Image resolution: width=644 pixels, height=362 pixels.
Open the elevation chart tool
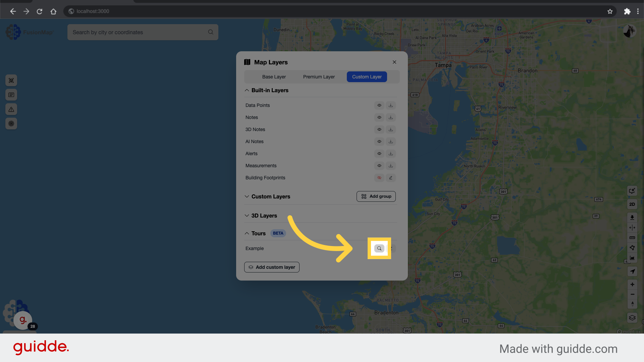pos(632,258)
